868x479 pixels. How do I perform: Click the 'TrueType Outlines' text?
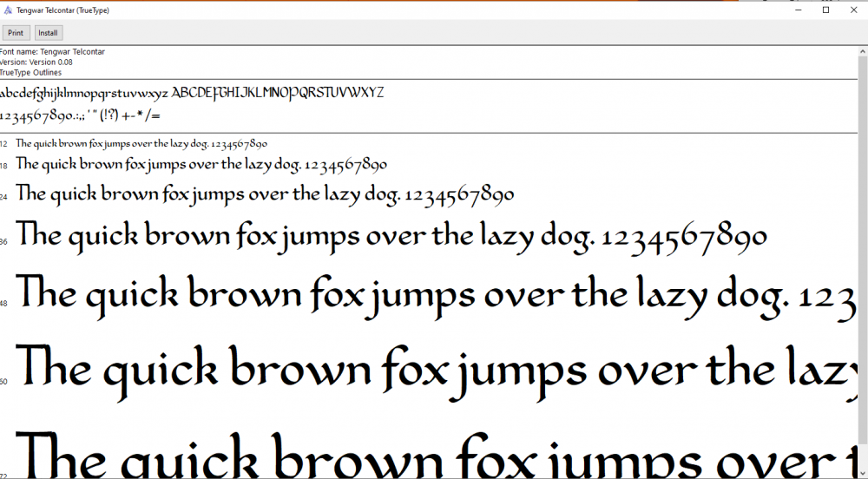coord(31,73)
